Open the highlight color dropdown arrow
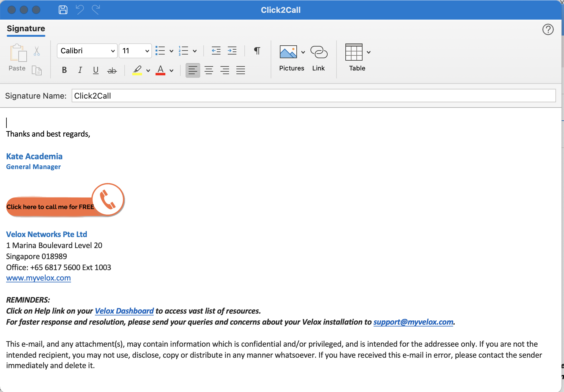 tap(148, 71)
